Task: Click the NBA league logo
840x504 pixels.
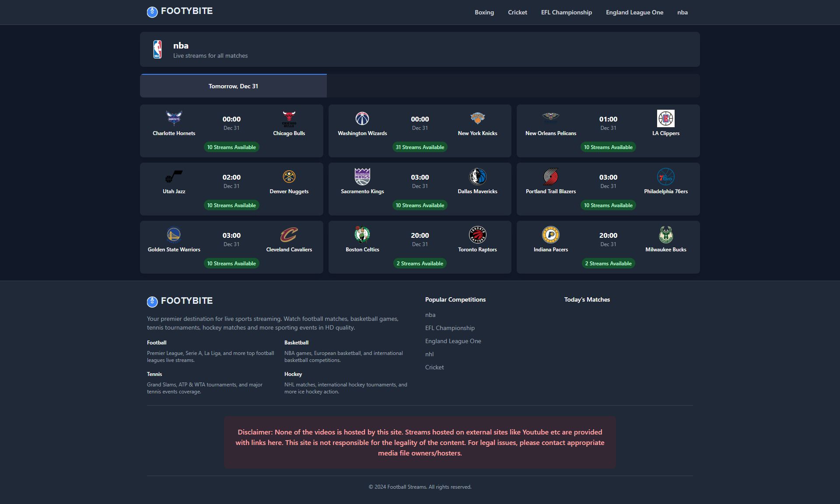Action: 157,49
